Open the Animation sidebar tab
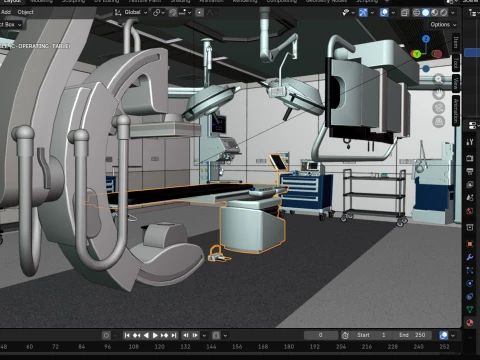Viewport: 480px width, 360px height. coord(456,110)
